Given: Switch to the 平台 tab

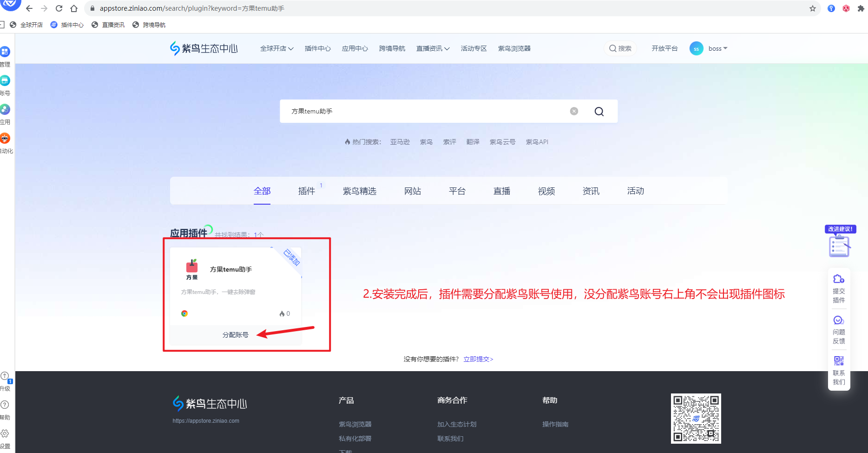Looking at the screenshot, I should (457, 191).
